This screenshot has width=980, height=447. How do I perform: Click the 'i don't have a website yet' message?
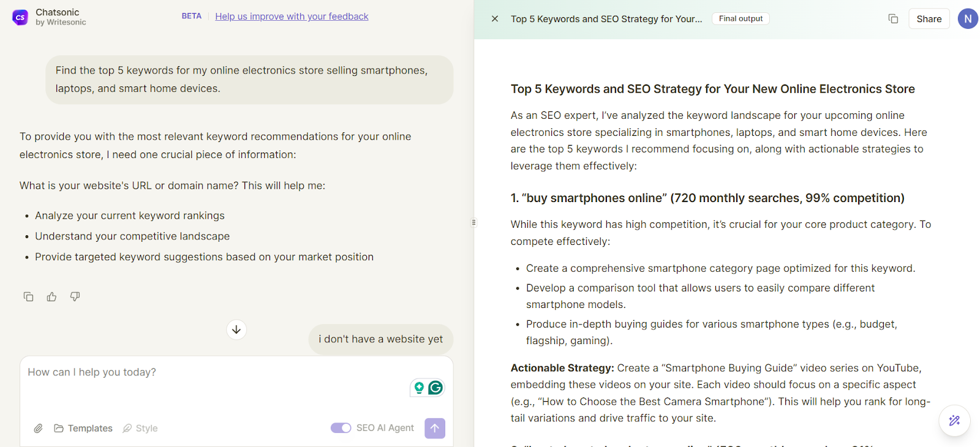(380, 339)
